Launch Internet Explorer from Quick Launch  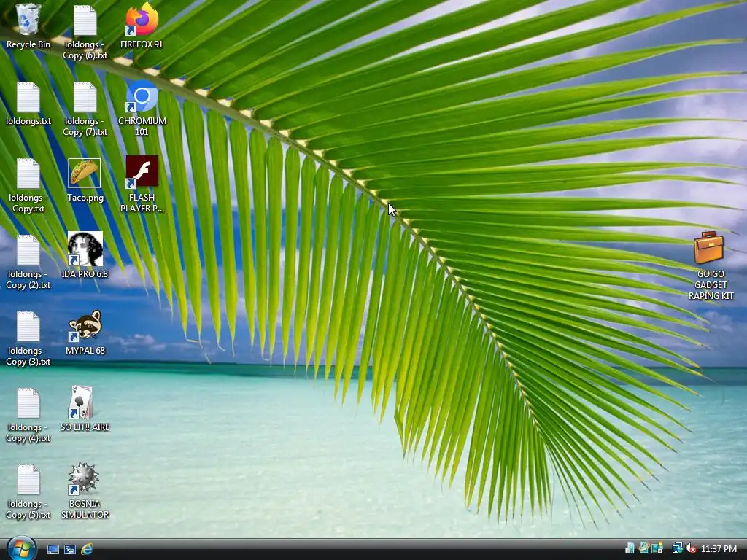(87, 549)
